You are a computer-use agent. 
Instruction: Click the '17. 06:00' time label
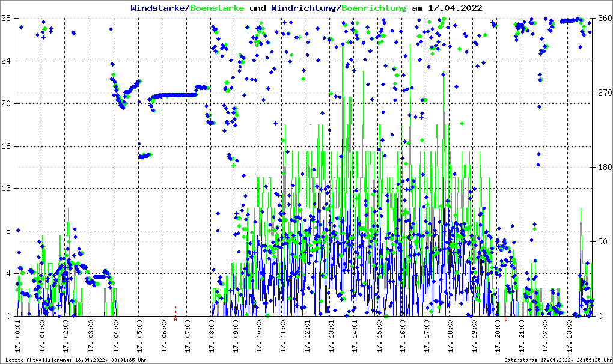[x=163, y=336]
